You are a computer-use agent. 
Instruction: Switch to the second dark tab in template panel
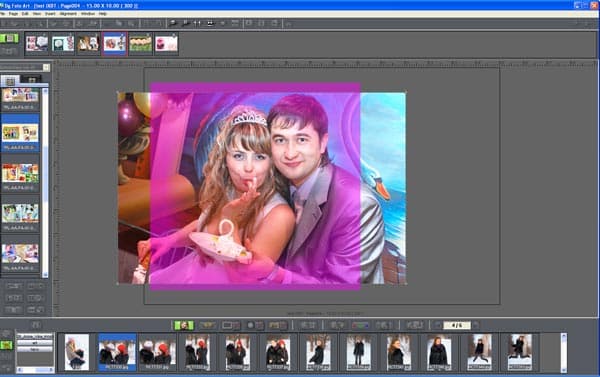pyautogui.click(x=31, y=80)
